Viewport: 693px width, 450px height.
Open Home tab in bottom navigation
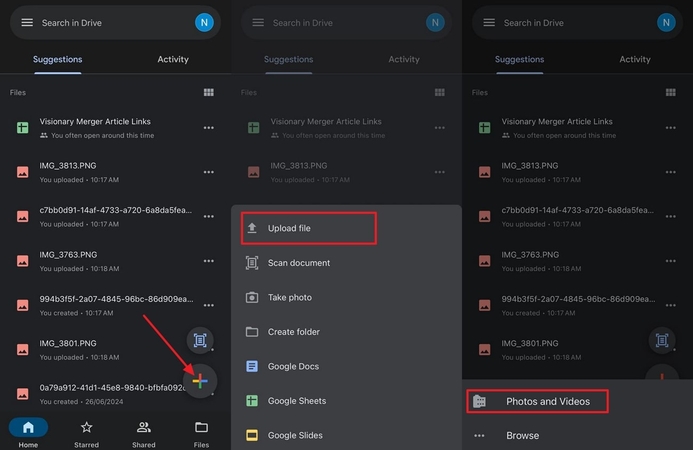click(28, 433)
